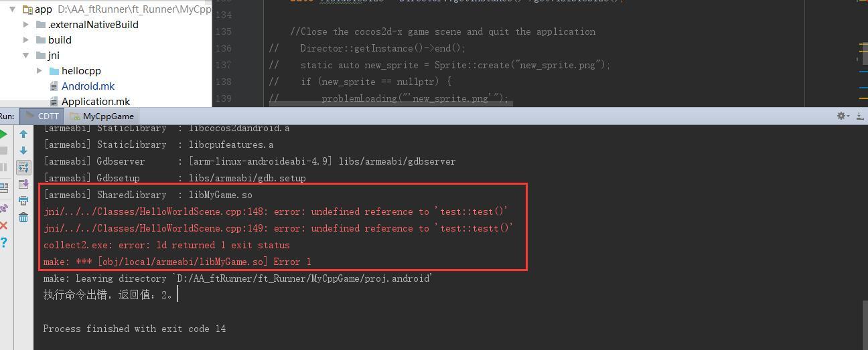The height and width of the screenshot is (350, 868).
Task: Click the editor horizontal scrollbar
Action: 390,104
